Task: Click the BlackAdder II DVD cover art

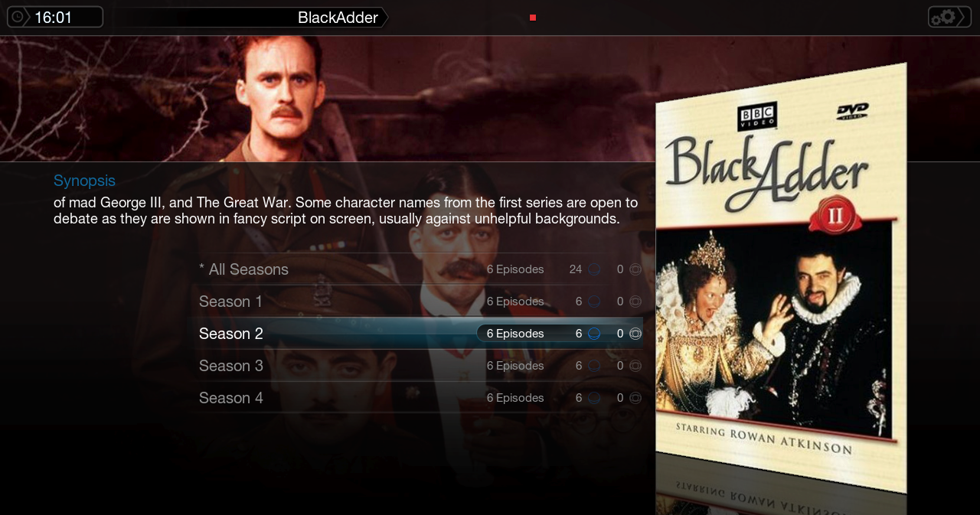Action: (781, 278)
